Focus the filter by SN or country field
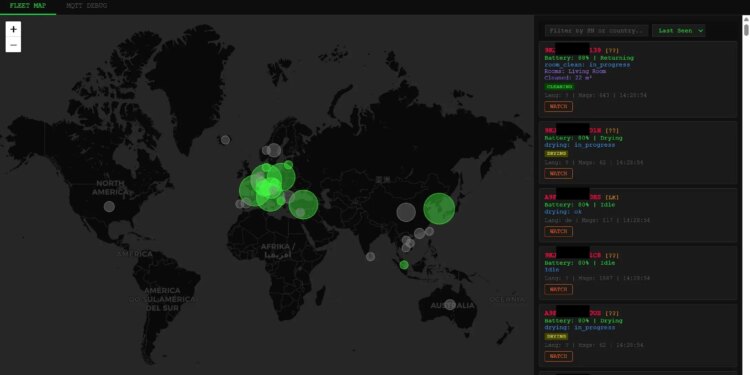The height and width of the screenshot is (375, 750). coord(596,31)
